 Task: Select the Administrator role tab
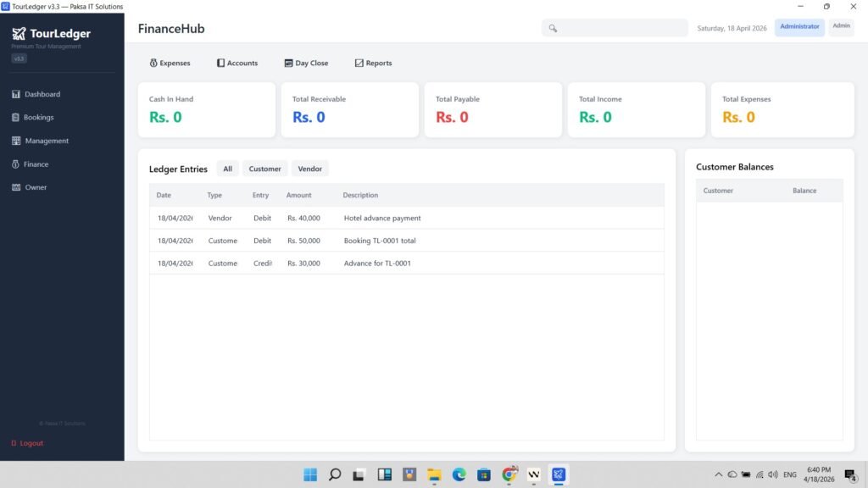[x=799, y=26]
